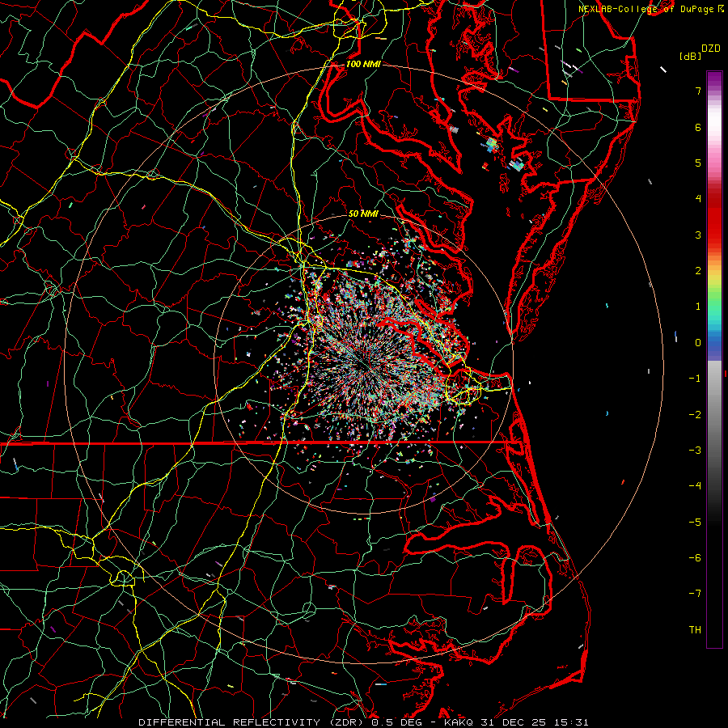Click the ZDR color scale bar

tap(714, 359)
